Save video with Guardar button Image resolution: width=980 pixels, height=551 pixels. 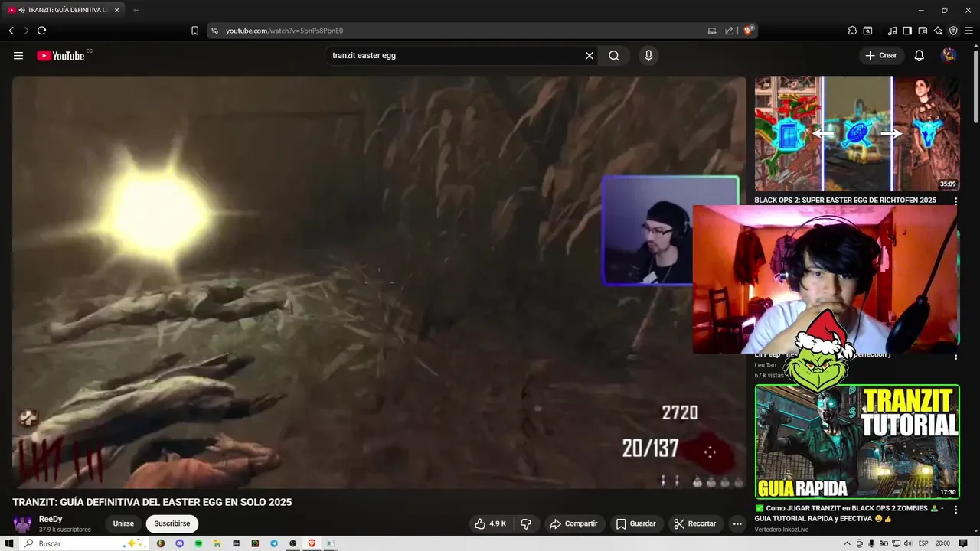[636, 523]
